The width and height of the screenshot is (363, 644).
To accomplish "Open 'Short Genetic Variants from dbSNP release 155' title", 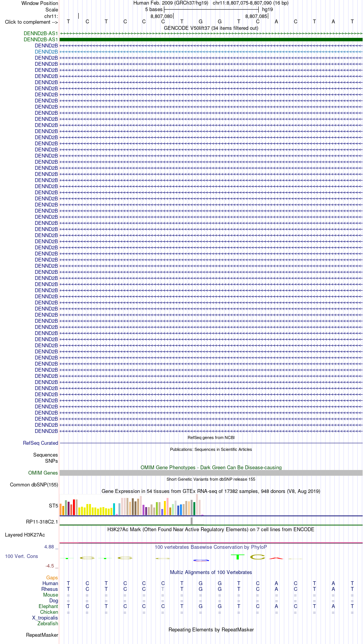I will (x=211, y=479).
